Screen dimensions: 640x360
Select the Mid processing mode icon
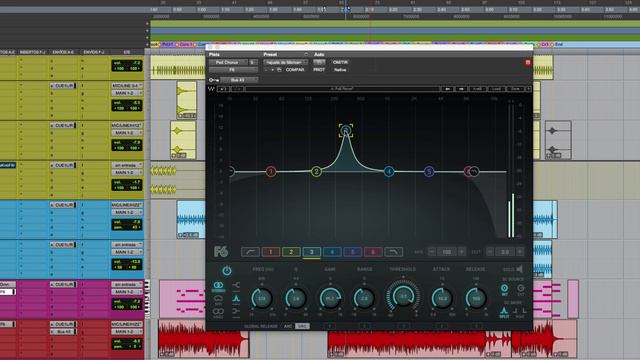[218, 300]
